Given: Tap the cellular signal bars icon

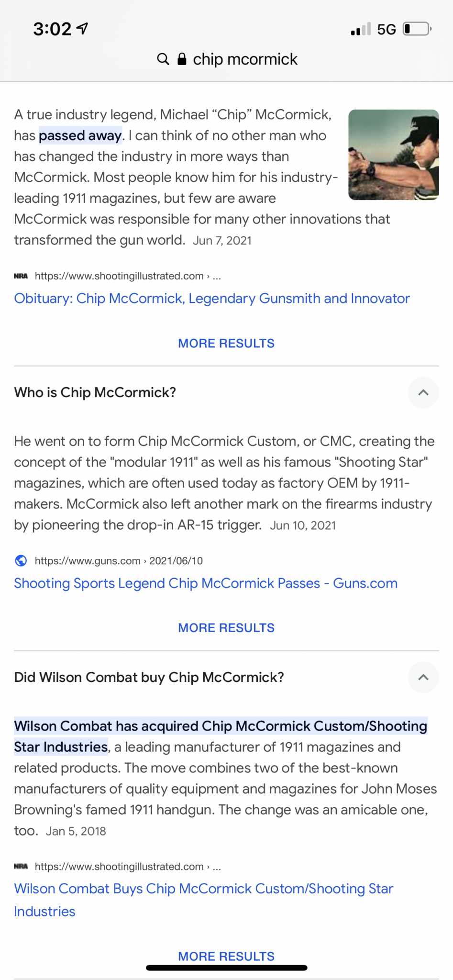Looking at the screenshot, I should [361, 29].
